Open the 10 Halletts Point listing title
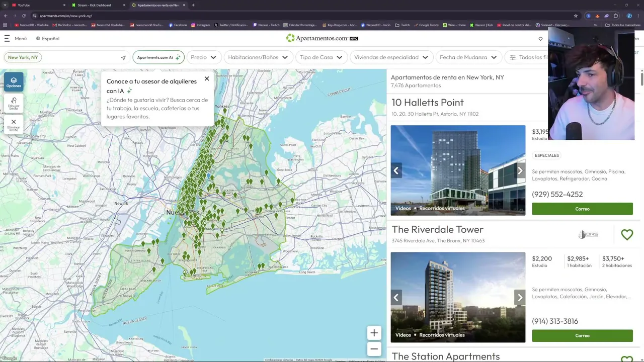The height and width of the screenshot is (362, 644). 428,103
